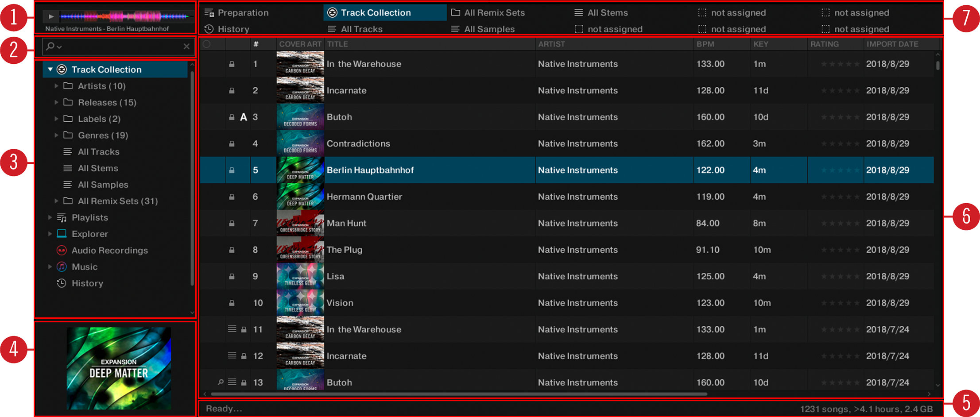Toggle the lock icon on Man Hunt
The height and width of the screenshot is (417, 980).
[231, 223]
